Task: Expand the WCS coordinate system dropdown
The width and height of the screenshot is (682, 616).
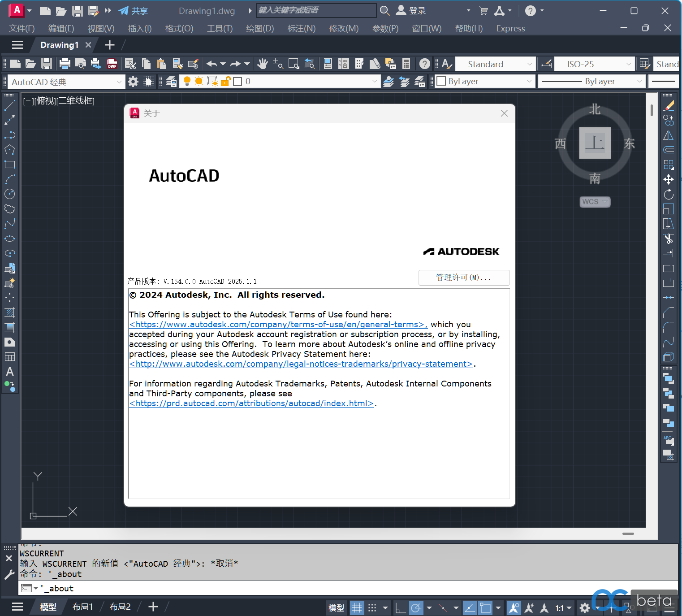Action: point(605,202)
